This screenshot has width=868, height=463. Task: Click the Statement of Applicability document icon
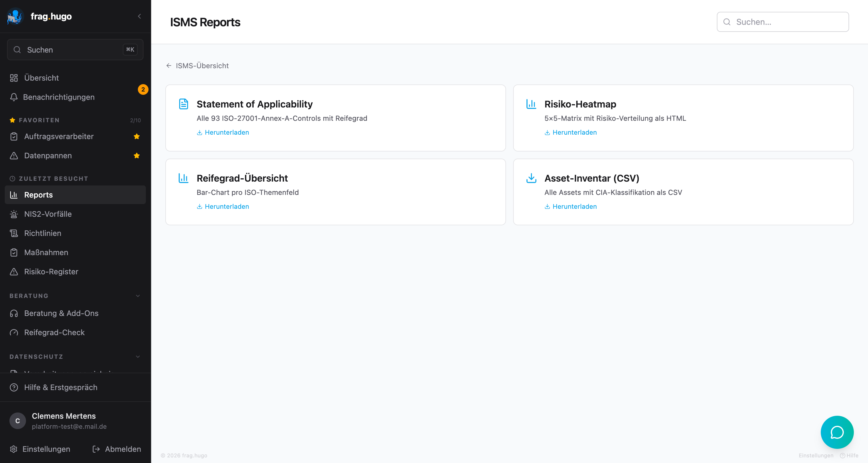coord(184,104)
